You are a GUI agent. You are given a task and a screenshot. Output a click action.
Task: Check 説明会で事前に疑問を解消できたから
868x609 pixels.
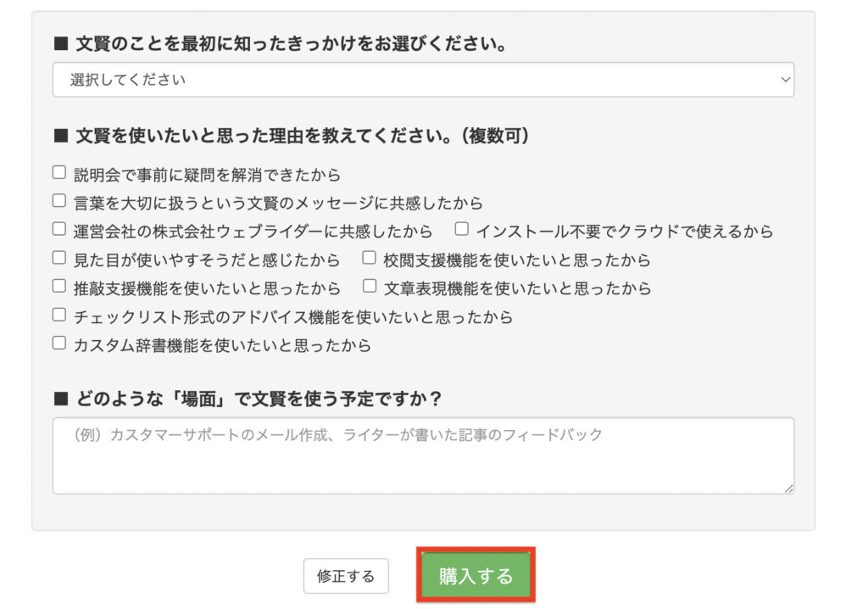pyautogui.click(x=59, y=173)
